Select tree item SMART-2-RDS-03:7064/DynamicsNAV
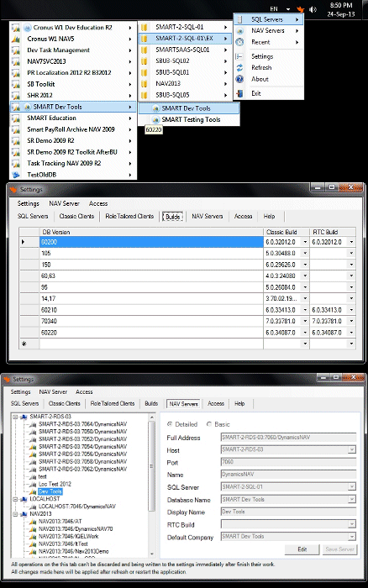Image resolution: width=368 pixels, height=588 pixels. click(83, 424)
